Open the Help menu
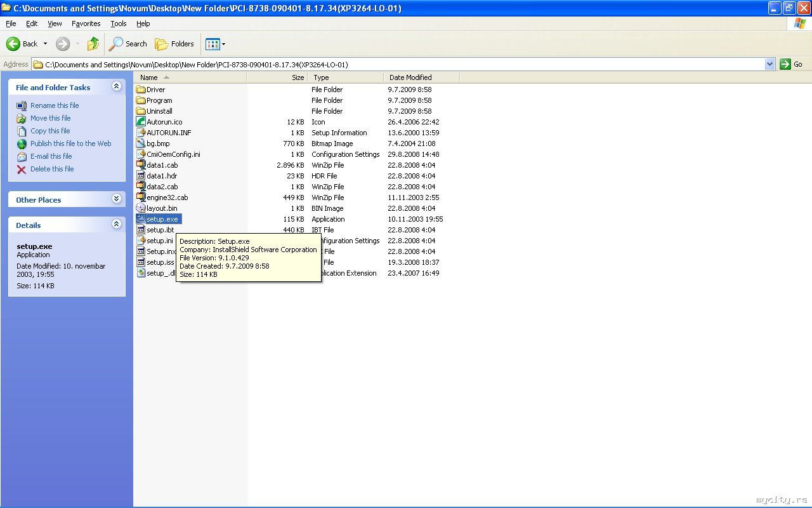The image size is (812, 508). (x=143, y=23)
